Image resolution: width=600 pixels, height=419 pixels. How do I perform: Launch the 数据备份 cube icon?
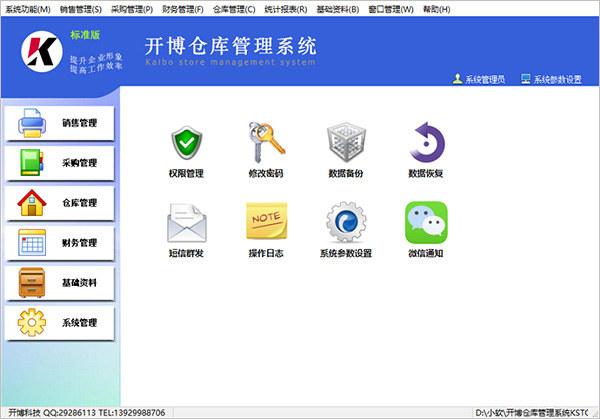[x=346, y=142]
